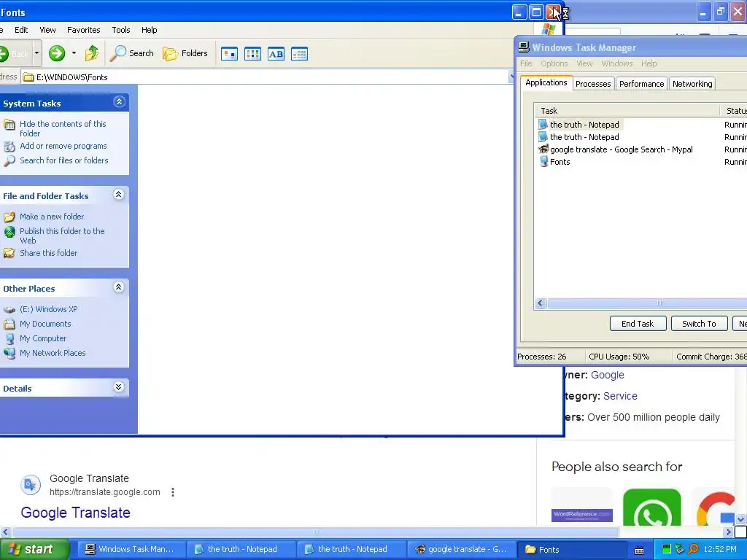
Task: Open My Network Places link
Action: [x=53, y=353]
